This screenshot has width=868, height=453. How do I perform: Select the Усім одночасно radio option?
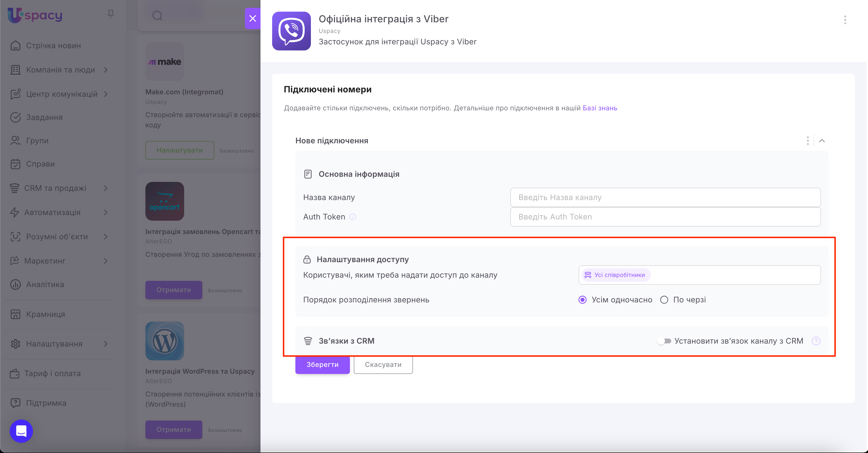click(x=582, y=299)
